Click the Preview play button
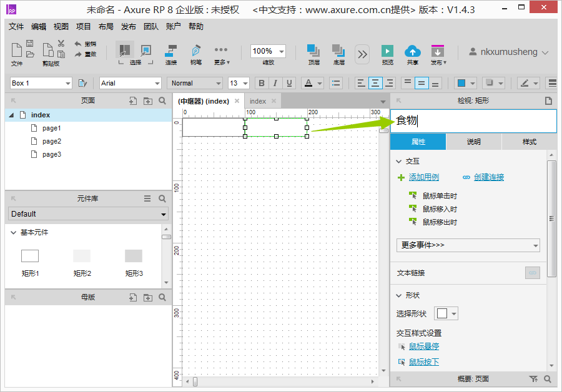562x392 pixels. [387, 51]
